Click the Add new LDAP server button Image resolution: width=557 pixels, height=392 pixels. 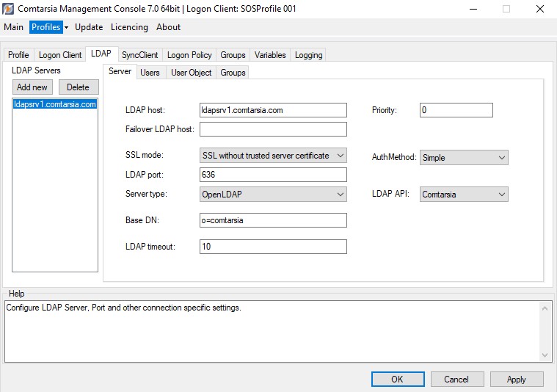[x=32, y=87]
